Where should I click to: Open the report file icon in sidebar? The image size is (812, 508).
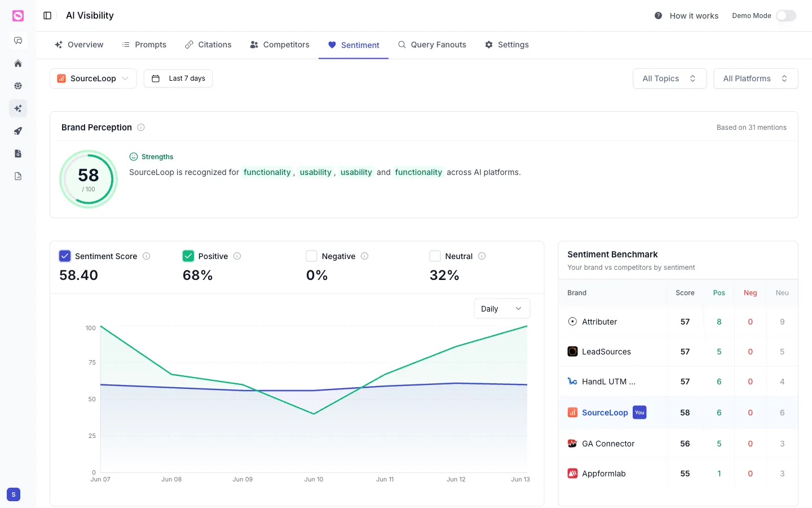[x=18, y=176]
